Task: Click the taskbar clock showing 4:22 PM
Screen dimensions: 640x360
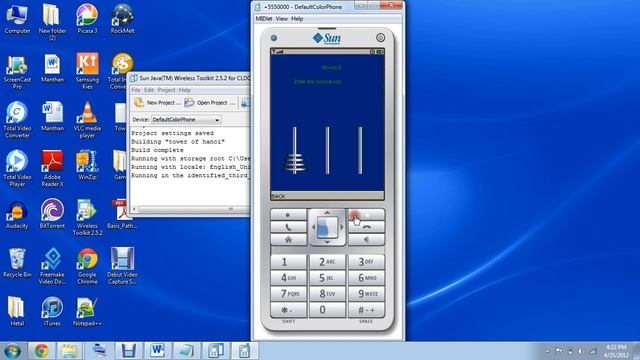Action: (x=616, y=351)
